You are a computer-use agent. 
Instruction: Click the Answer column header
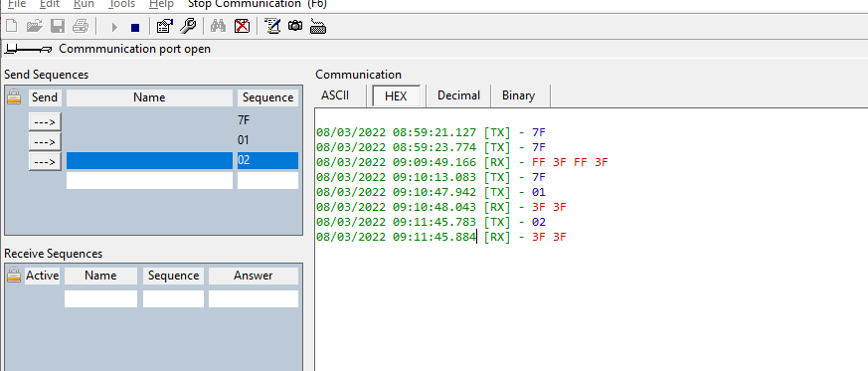pyautogui.click(x=254, y=276)
